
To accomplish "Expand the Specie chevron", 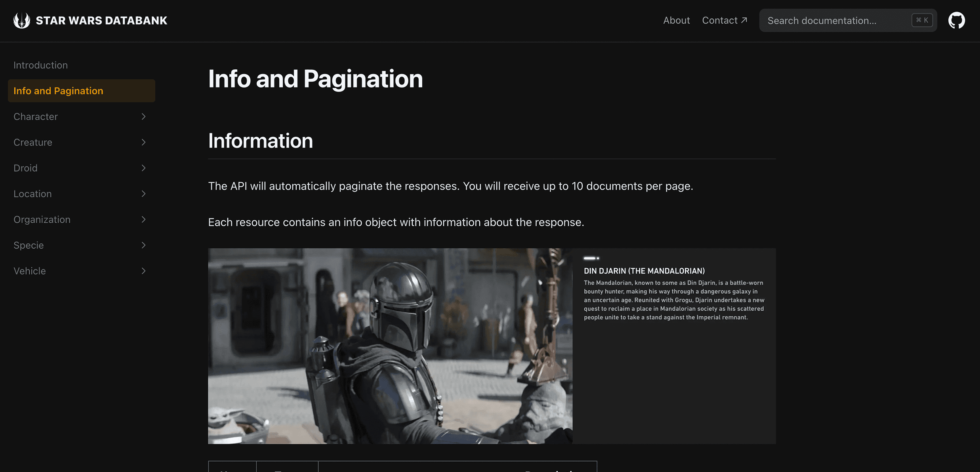I will tap(143, 245).
